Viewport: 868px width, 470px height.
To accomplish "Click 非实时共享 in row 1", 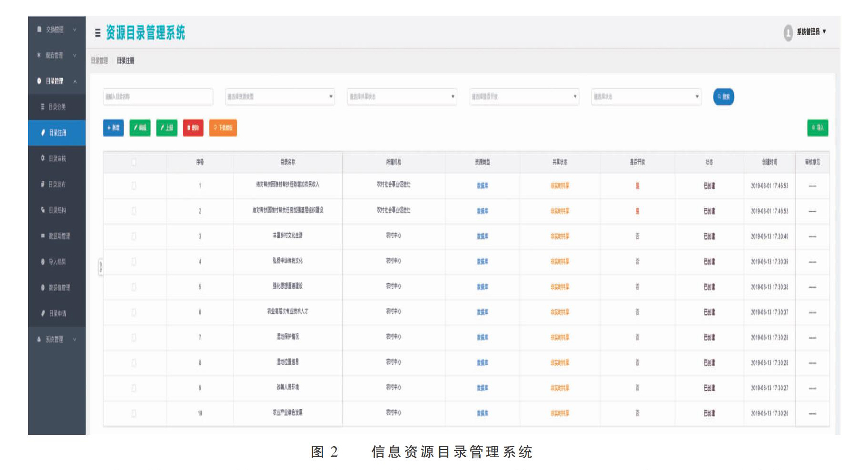I will click(x=560, y=186).
